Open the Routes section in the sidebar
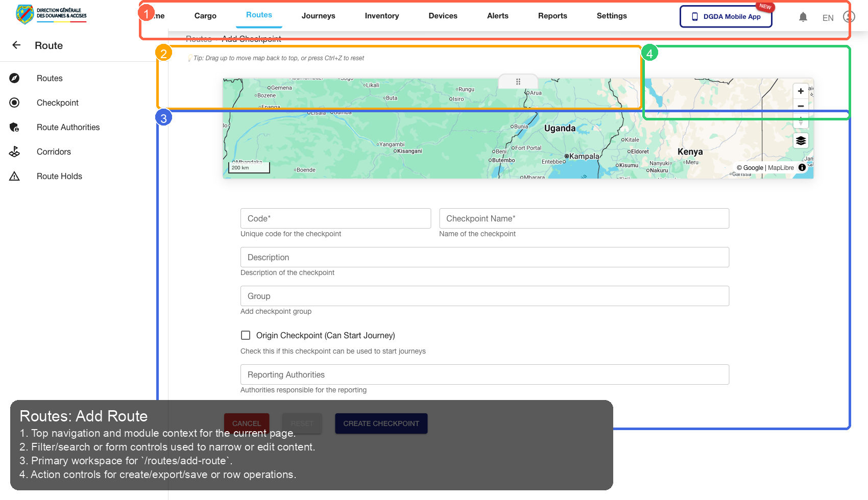The image size is (868, 500). click(x=50, y=78)
